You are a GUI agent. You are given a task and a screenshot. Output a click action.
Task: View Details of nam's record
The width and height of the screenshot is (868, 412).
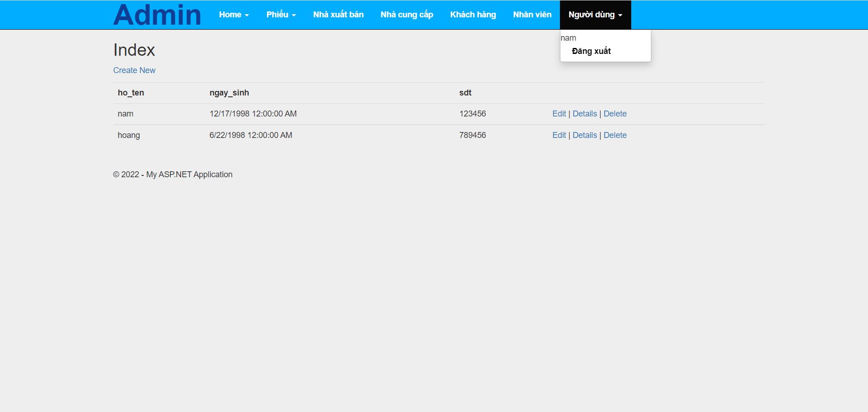585,113
